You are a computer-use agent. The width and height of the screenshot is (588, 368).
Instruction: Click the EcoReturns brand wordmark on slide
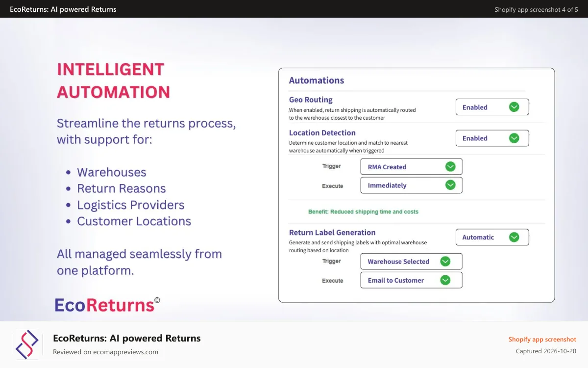(107, 305)
